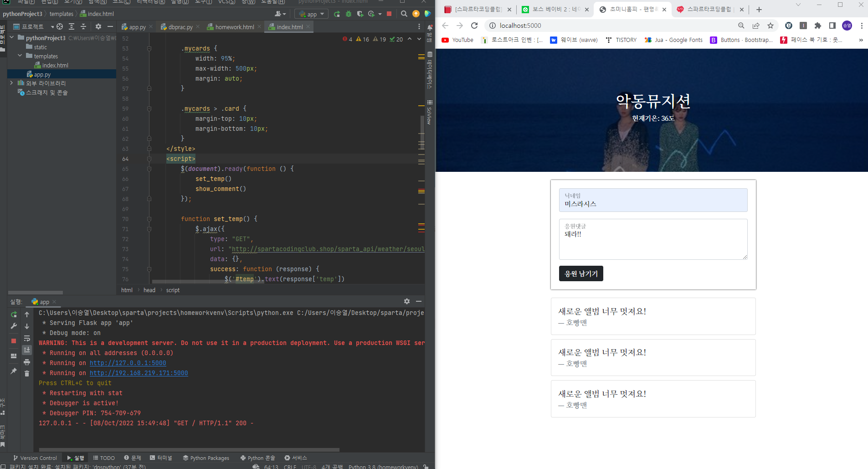
Task: Stop process with red square in Run panel
Action: coord(14,341)
